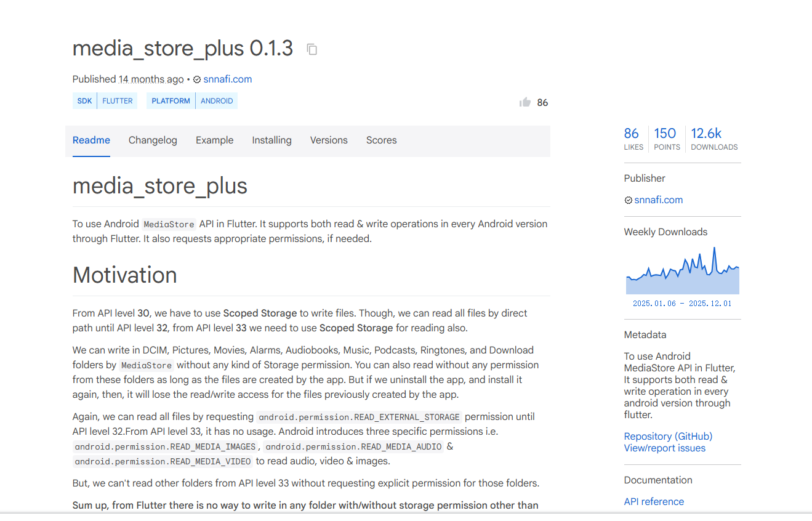Open snnafi.com link under the title

point(227,79)
